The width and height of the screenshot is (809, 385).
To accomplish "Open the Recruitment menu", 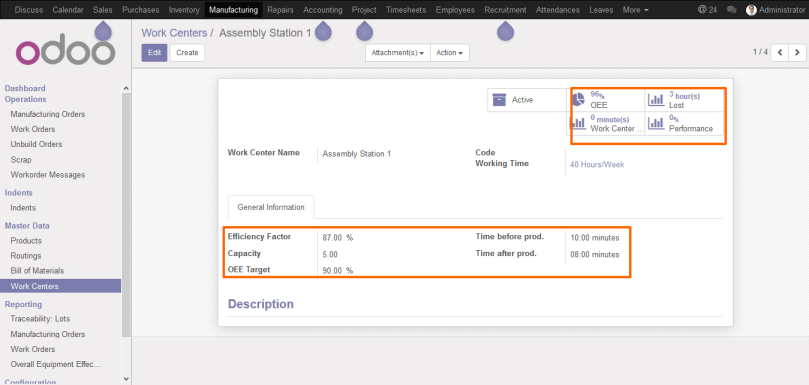I will [506, 10].
